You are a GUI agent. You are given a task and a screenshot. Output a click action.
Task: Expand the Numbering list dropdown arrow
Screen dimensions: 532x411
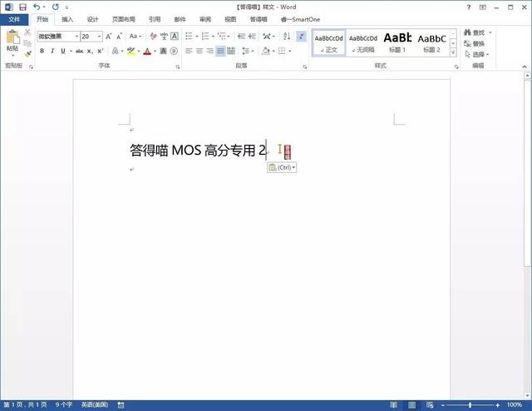[x=213, y=36]
